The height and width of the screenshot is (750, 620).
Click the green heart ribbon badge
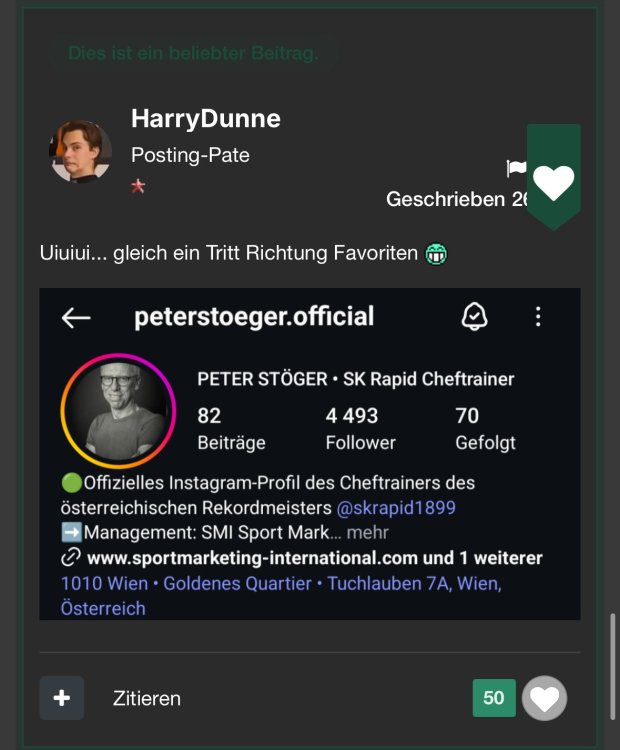(553, 180)
